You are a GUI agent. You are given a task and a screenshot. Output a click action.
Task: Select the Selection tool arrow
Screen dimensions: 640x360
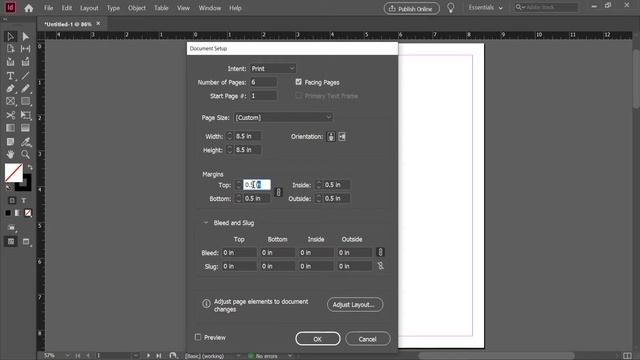coord(10,37)
